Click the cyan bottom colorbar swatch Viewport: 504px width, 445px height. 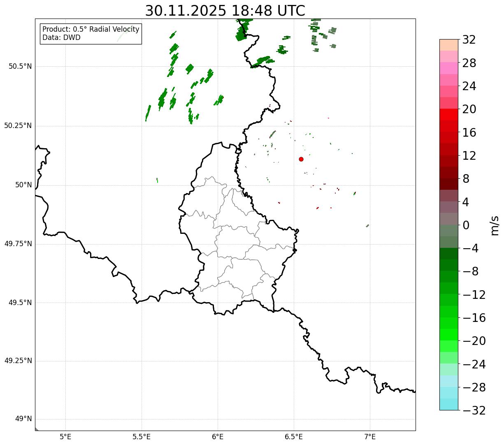point(449,404)
